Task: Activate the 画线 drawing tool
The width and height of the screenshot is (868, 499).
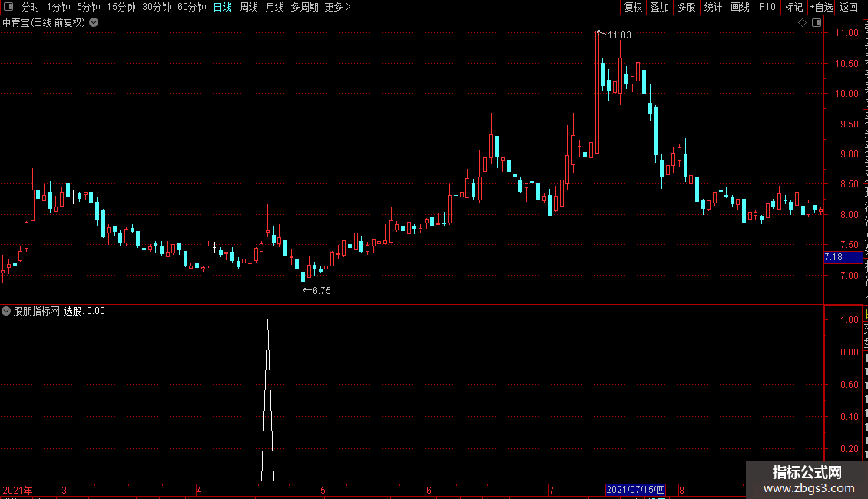Action: 740,7
